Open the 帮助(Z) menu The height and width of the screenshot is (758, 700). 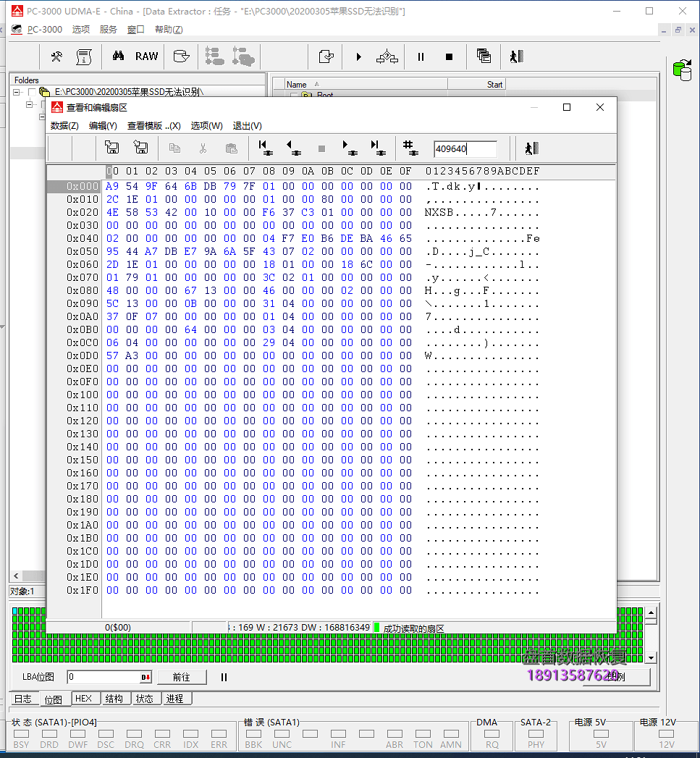[169, 30]
